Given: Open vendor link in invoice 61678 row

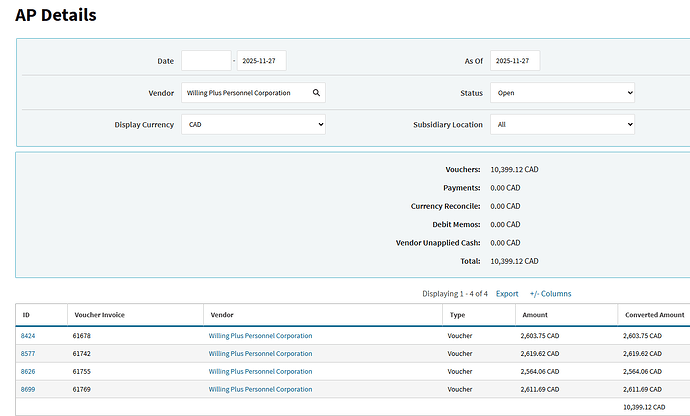Looking at the screenshot, I should click(260, 336).
